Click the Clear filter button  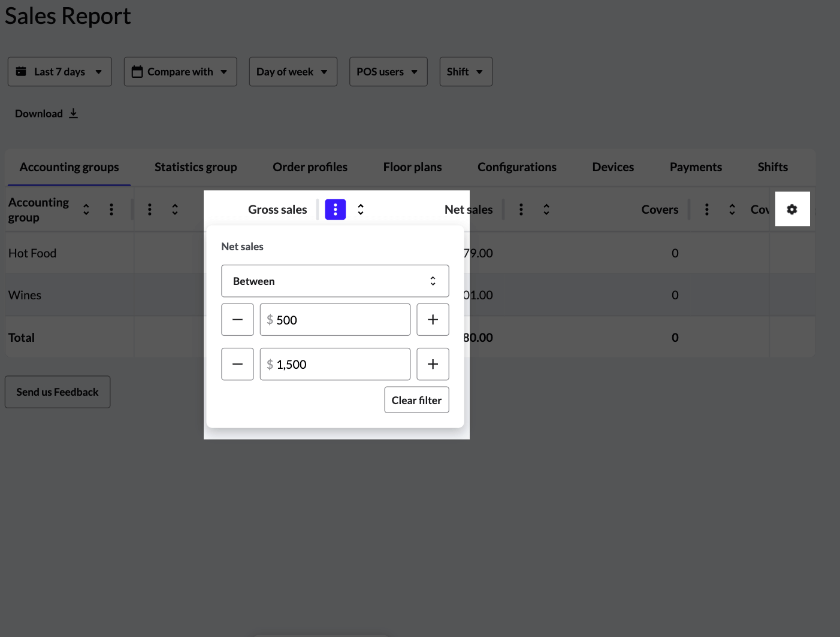[416, 400]
